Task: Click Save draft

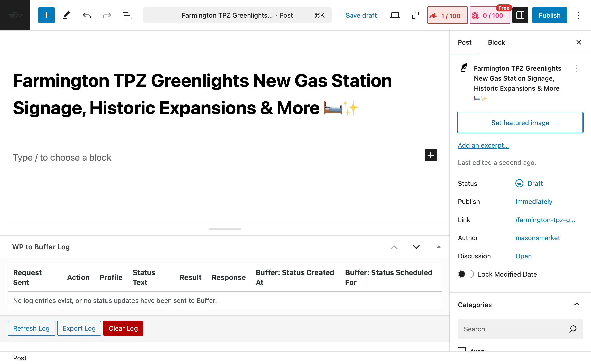Action: tap(361, 15)
